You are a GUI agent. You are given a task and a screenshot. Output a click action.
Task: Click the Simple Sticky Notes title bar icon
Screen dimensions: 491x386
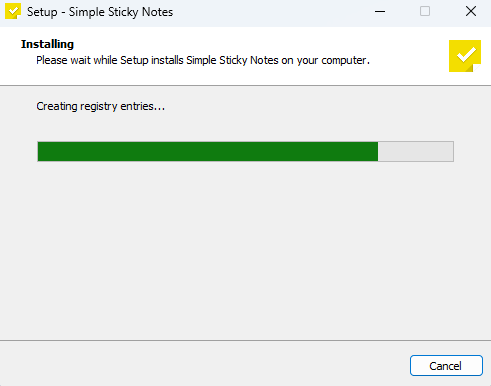[x=13, y=11]
